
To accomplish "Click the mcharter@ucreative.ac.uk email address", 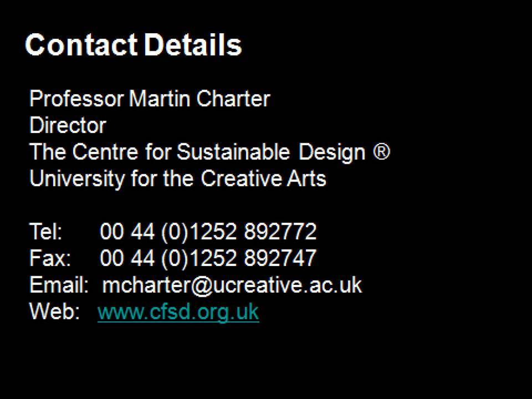I will tap(232, 285).
